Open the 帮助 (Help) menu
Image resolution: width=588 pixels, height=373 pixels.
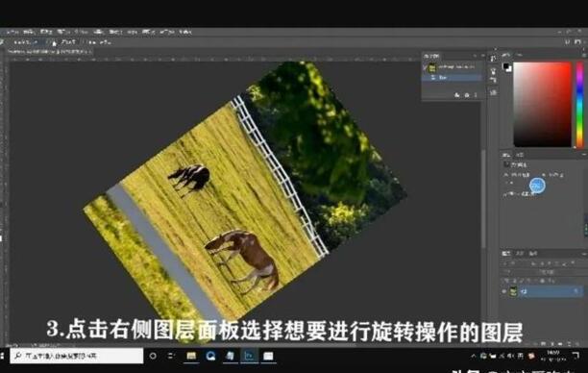185,33
